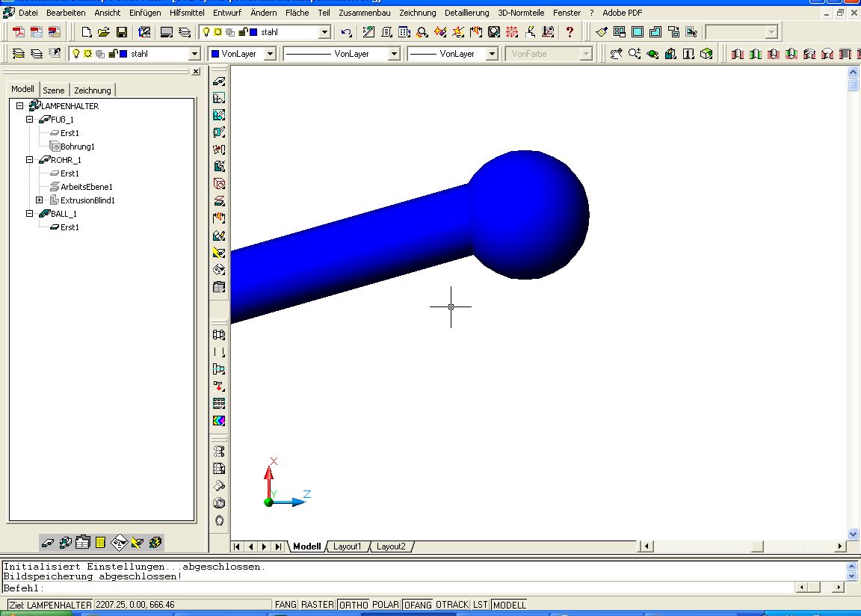Viewport: 861px width, 616px height.
Task: Open the Zusammenbau menu
Action: [x=364, y=13]
